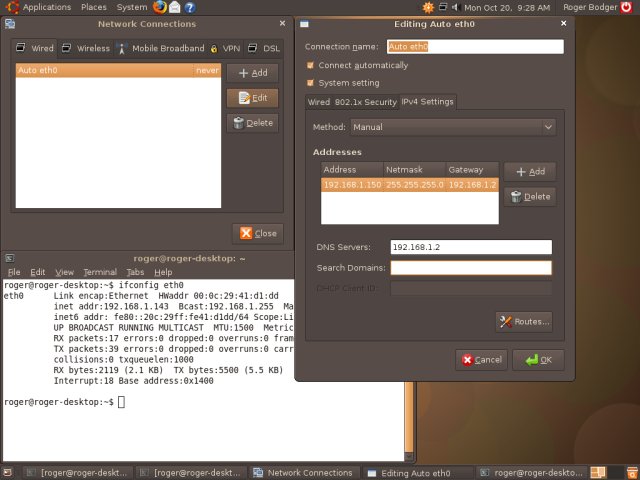The width and height of the screenshot is (640, 480).
Task: Click the red power session icon
Action: pyautogui.click(x=627, y=7)
